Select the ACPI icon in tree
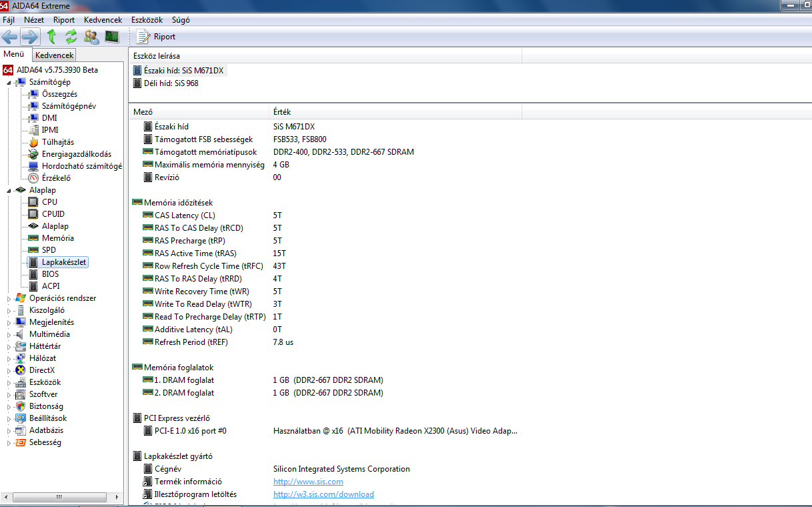Viewport: 812px width, 507px height. (33, 286)
